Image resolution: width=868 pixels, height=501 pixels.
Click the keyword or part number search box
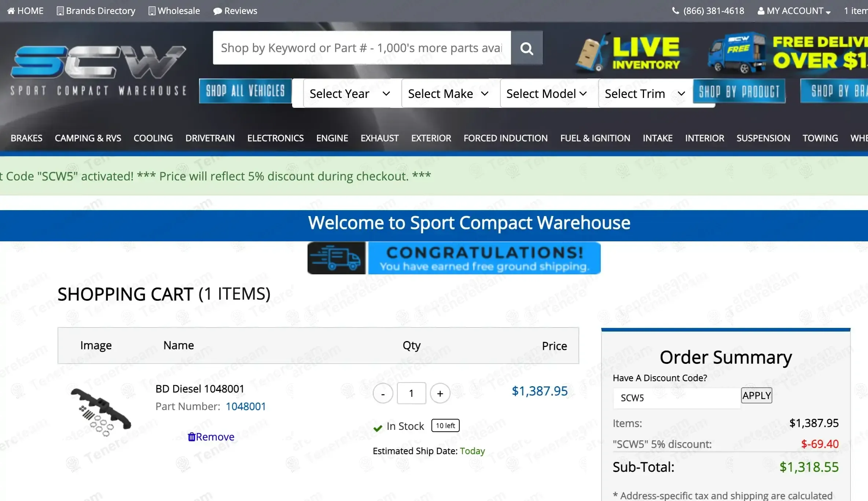tap(362, 48)
